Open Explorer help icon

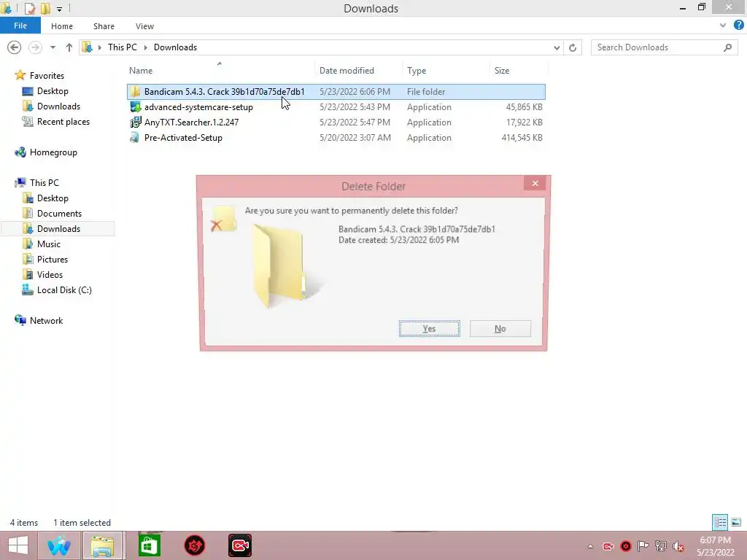(x=738, y=26)
